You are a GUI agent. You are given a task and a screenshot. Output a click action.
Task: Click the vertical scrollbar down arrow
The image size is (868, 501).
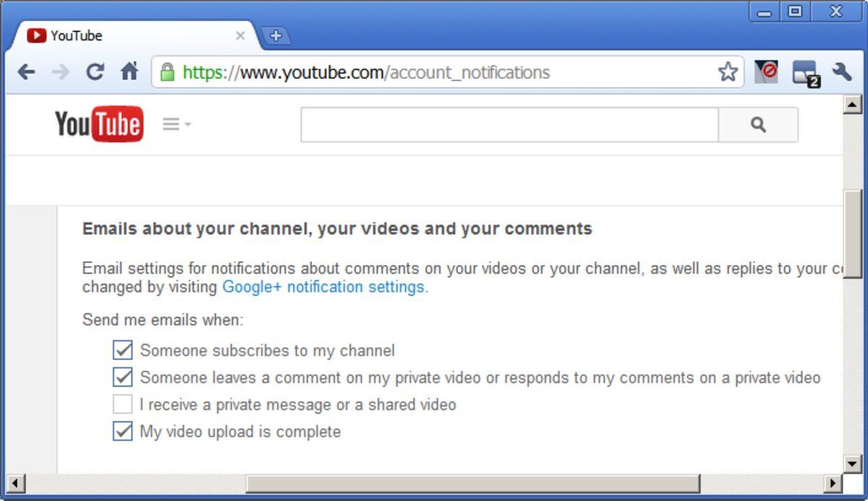(852, 463)
